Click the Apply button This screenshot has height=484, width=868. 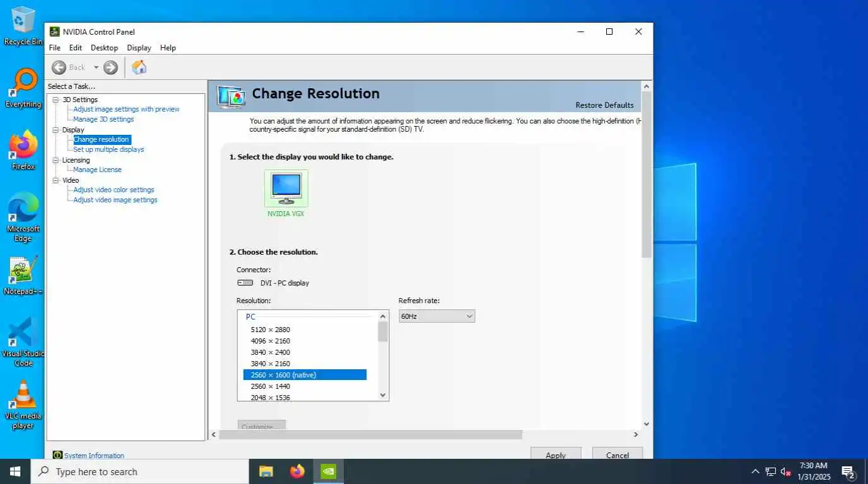556,454
